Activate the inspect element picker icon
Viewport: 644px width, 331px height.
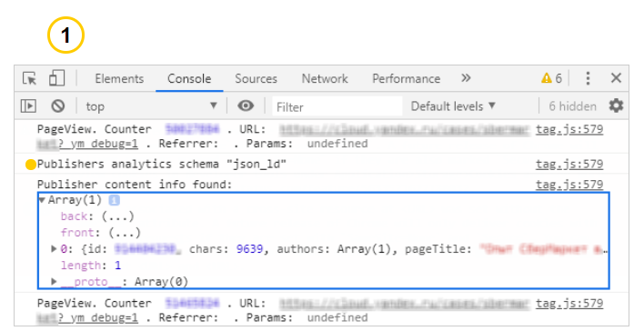pyautogui.click(x=30, y=78)
